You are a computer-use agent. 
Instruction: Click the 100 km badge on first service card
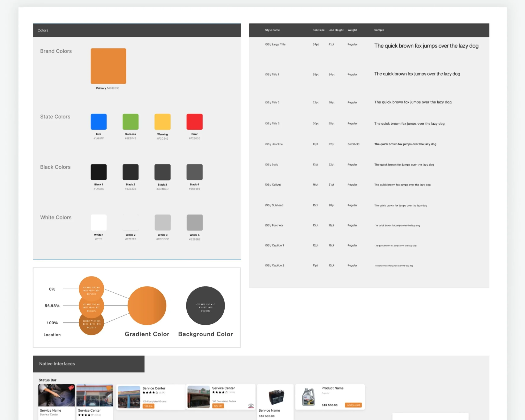(x=148, y=406)
